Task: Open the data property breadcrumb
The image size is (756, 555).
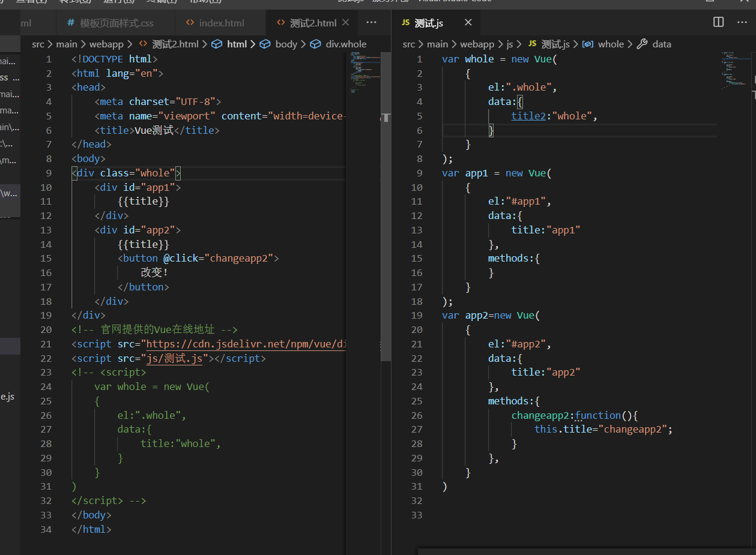Action: click(x=654, y=44)
